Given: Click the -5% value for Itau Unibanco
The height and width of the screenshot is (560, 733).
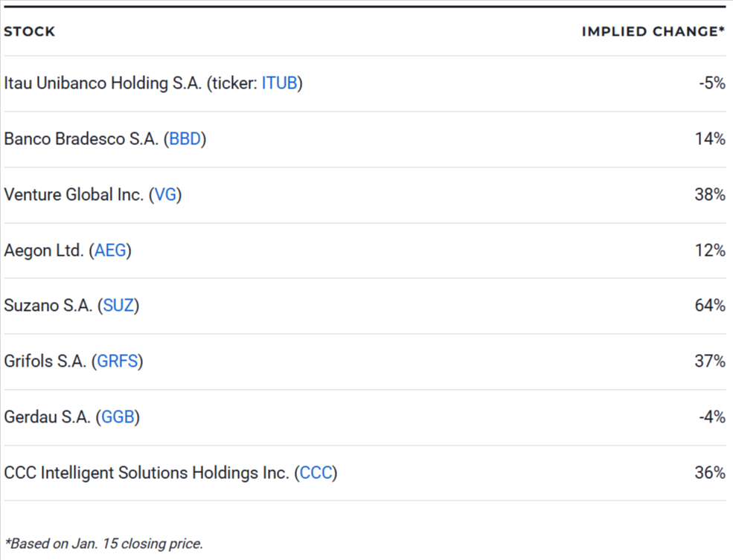Looking at the screenshot, I should (712, 83).
